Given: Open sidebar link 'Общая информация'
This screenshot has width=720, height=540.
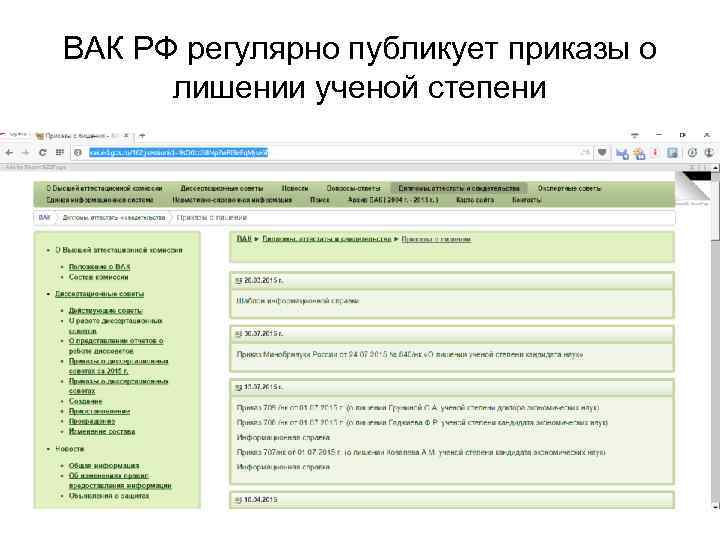Looking at the screenshot, I should [104, 466].
